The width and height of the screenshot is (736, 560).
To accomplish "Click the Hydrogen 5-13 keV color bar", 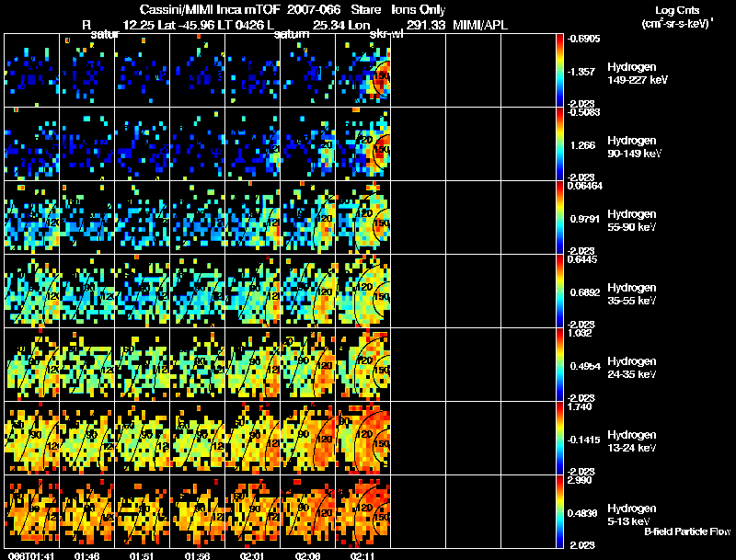I will [x=559, y=512].
